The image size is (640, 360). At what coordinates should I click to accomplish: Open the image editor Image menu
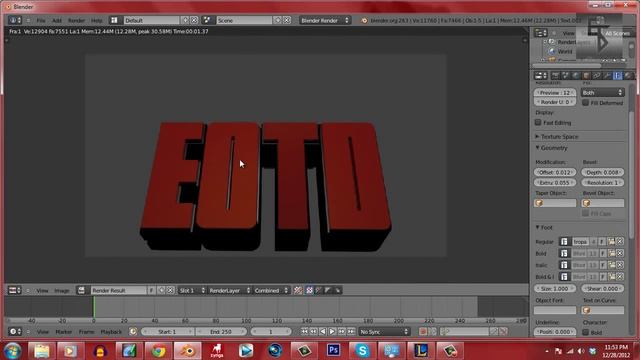click(62, 290)
